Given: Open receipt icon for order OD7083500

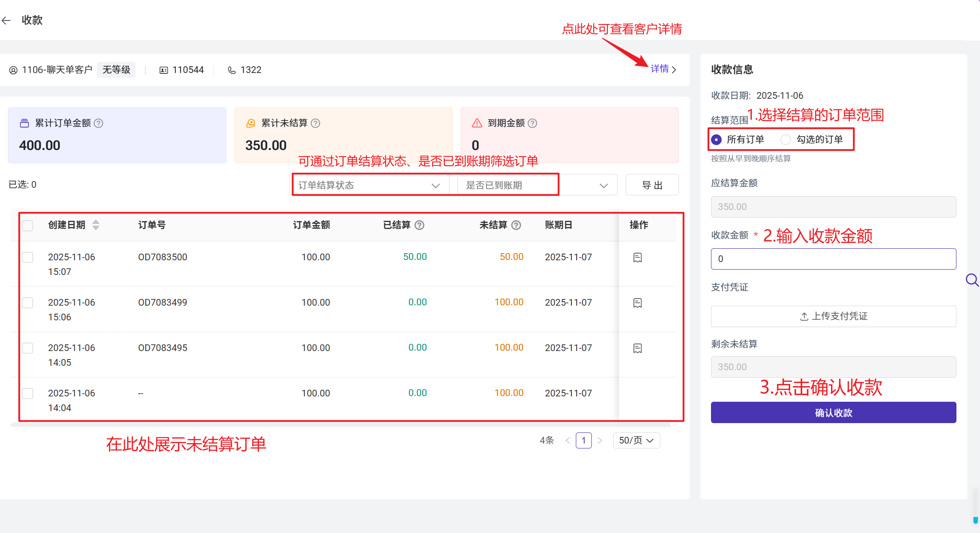Looking at the screenshot, I should (x=637, y=258).
